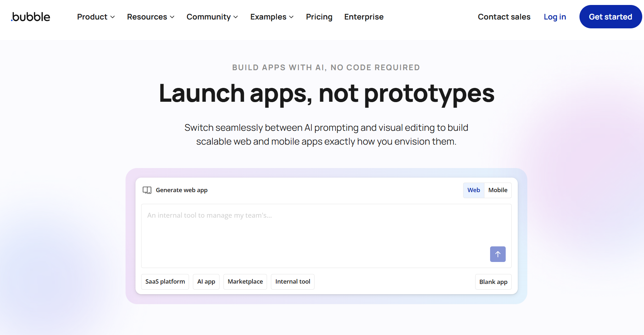Click the Bubble logo

pos(30,17)
